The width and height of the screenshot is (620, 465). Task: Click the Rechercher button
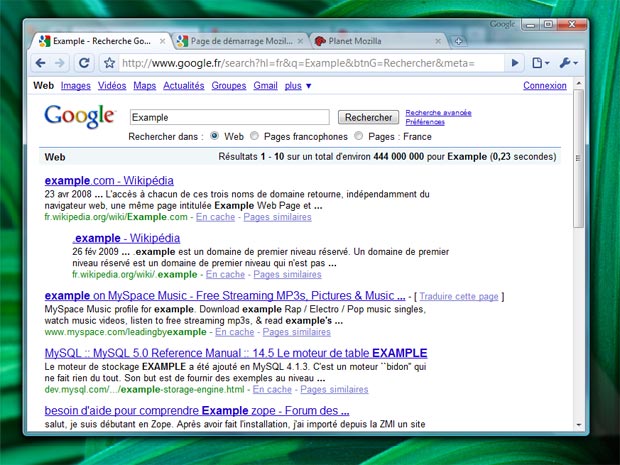[x=368, y=117]
